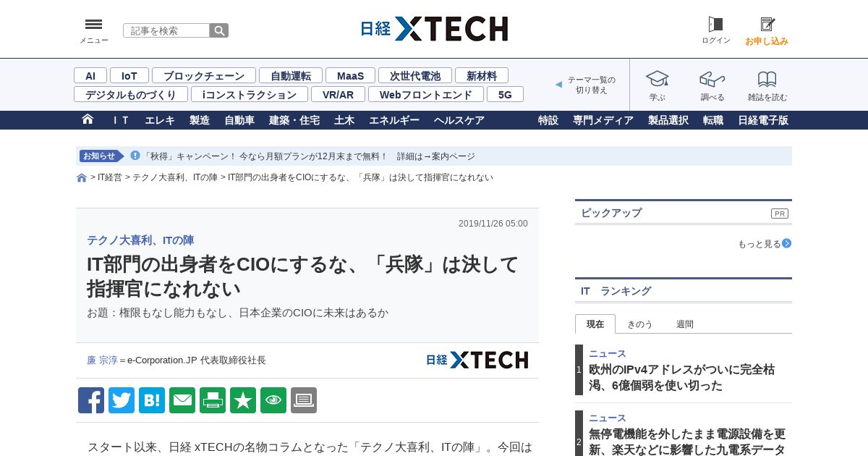Select the Webフロントエンド theme tag
This screenshot has width=868, height=456.
tap(426, 94)
